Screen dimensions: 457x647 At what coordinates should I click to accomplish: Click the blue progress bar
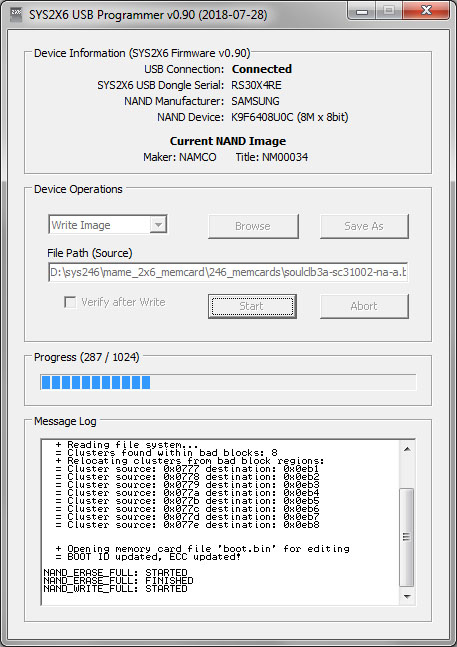[228, 382]
